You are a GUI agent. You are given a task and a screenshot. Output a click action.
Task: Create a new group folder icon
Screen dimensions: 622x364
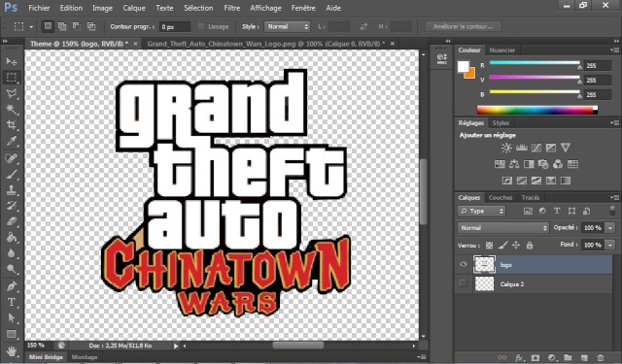568,357
